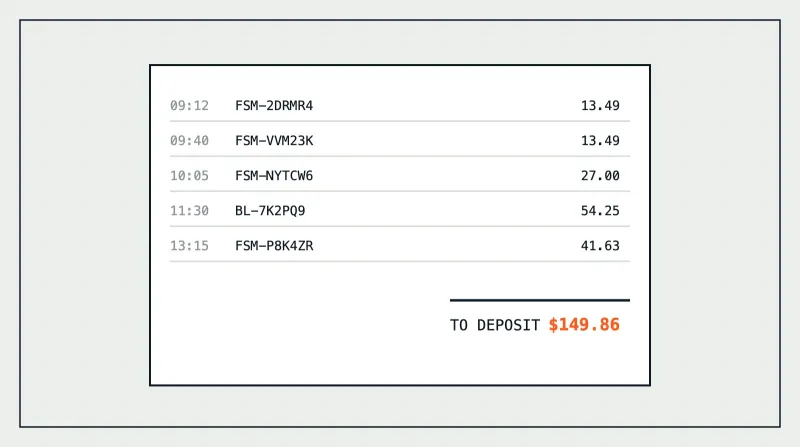
Task: Click the 13.49 amount for FSM-VVM23K
Action: click(x=600, y=141)
